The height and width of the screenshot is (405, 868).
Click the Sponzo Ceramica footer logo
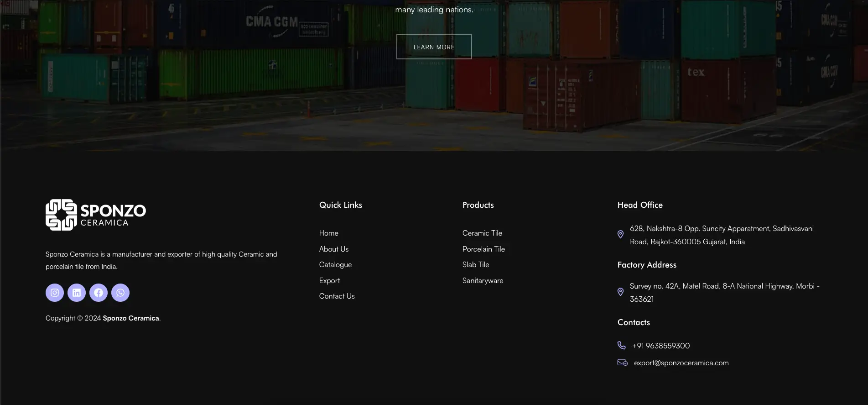(x=96, y=215)
